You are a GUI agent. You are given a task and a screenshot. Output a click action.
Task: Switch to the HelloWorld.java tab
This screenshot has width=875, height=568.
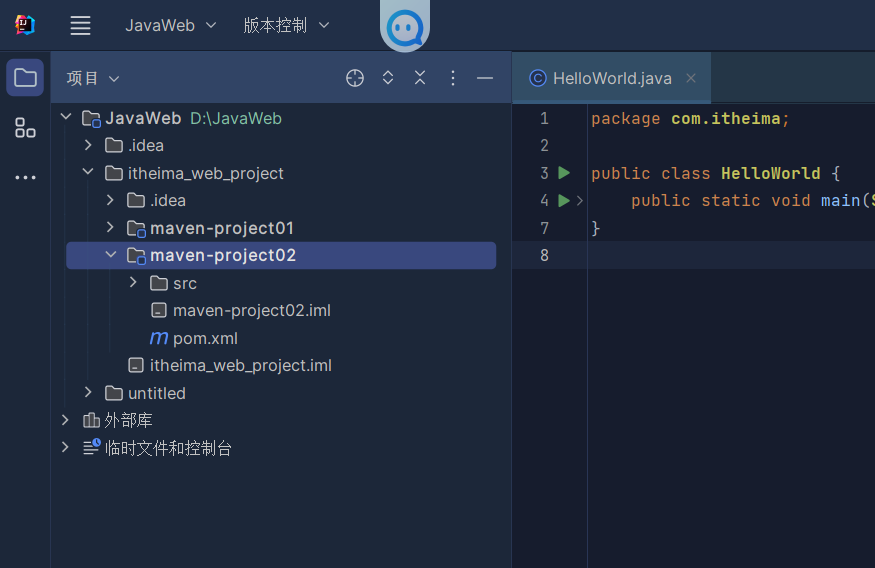tap(612, 78)
